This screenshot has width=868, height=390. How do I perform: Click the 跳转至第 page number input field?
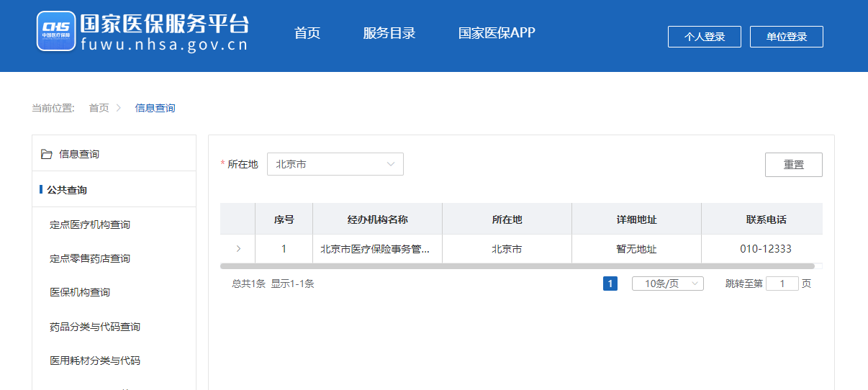pyautogui.click(x=782, y=284)
